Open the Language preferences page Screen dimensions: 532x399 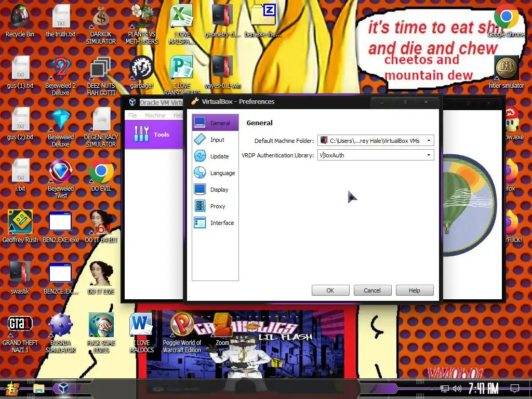(215, 172)
